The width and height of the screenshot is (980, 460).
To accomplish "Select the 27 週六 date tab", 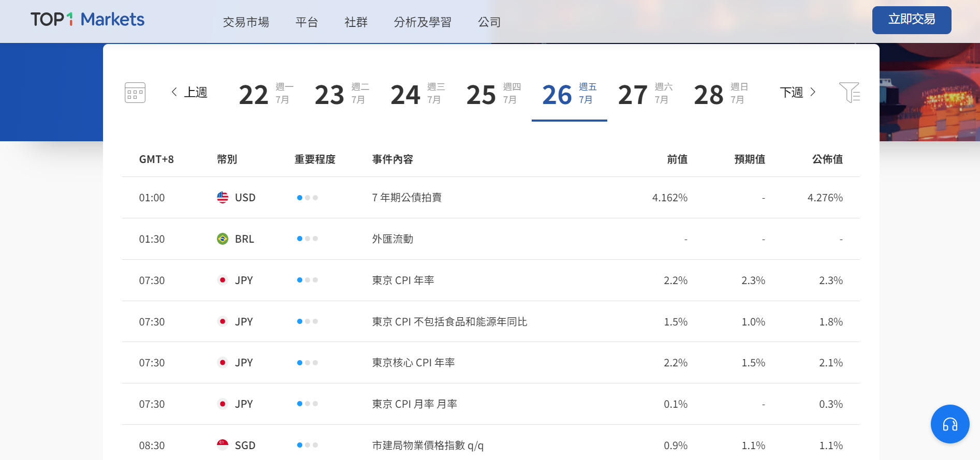I will click(x=645, y=94).
